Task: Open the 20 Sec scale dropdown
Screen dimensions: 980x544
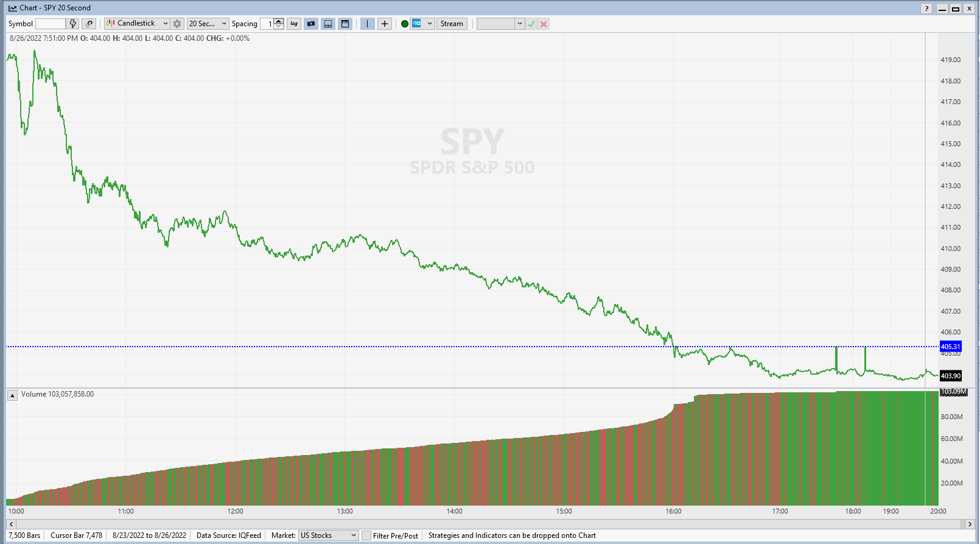Action: pos(208,23)
